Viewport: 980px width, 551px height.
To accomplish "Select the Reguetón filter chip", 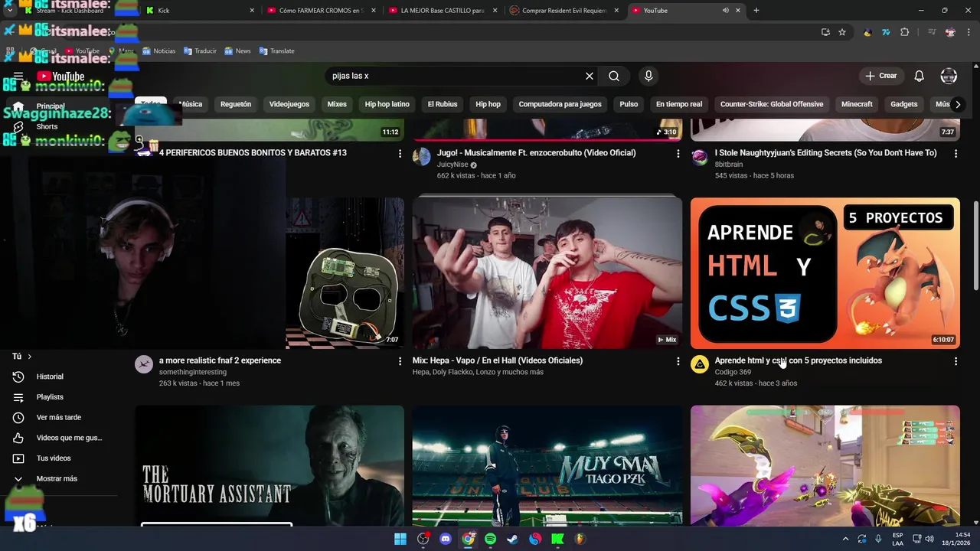I will 236,104.
